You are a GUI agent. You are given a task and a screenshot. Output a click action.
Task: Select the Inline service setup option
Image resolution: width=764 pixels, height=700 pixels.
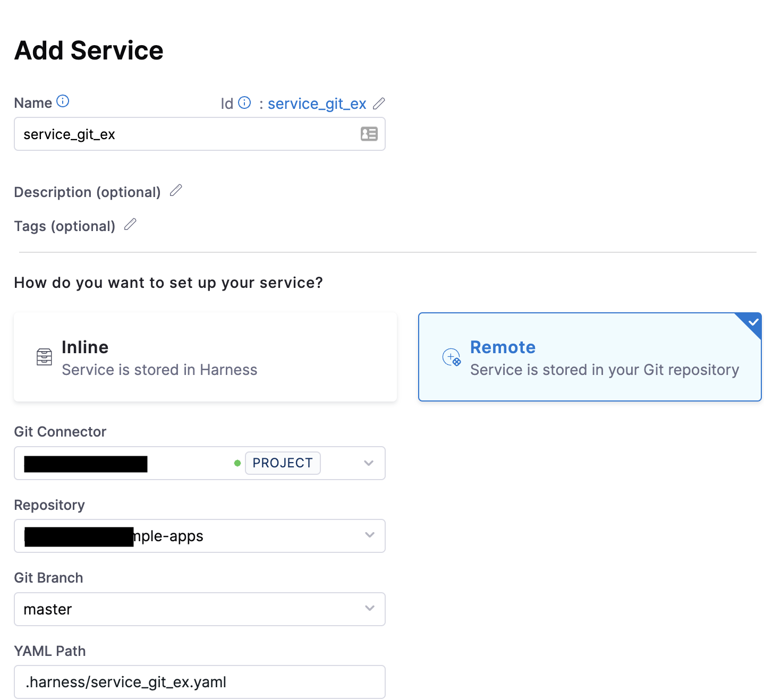point(205,357)
